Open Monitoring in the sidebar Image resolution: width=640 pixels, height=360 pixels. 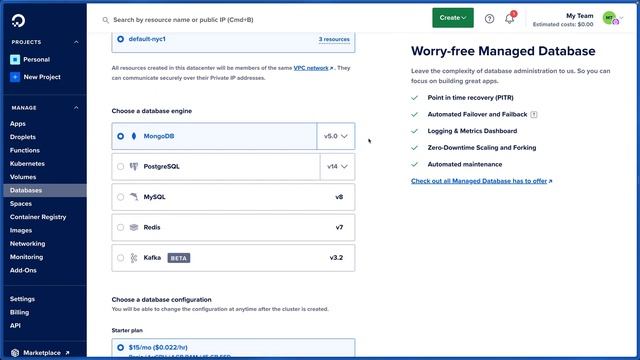tap(27, 257)
